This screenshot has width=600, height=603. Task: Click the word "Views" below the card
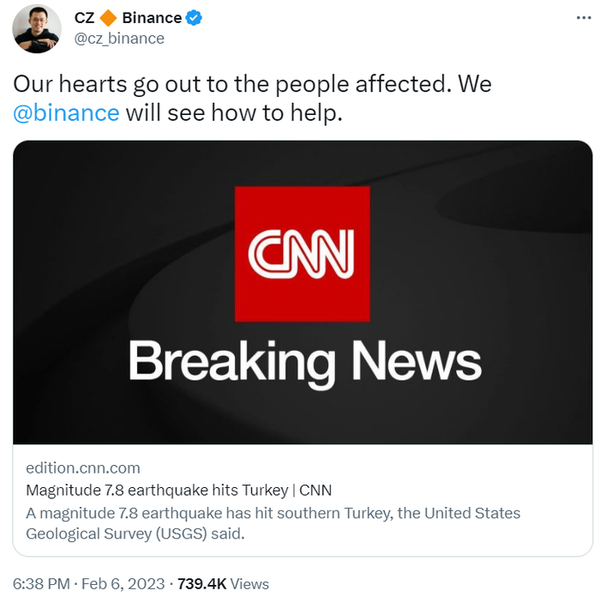pos(250,583)
